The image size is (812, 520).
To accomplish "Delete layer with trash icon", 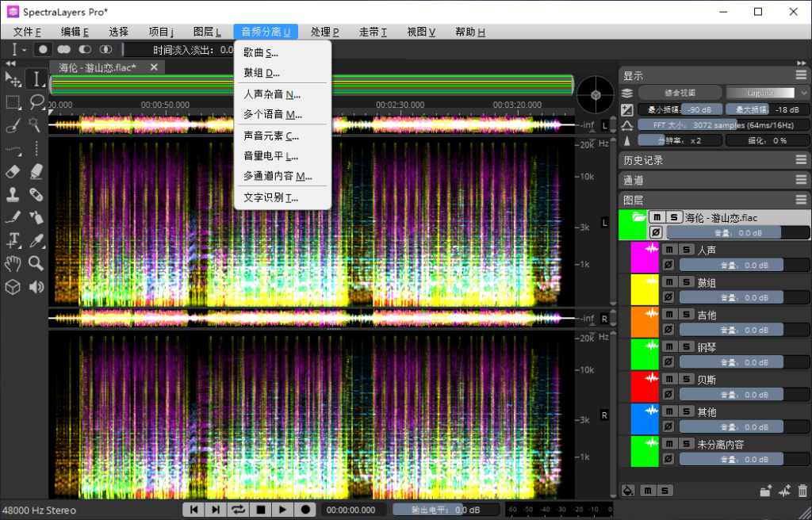I will click(802, 491).
